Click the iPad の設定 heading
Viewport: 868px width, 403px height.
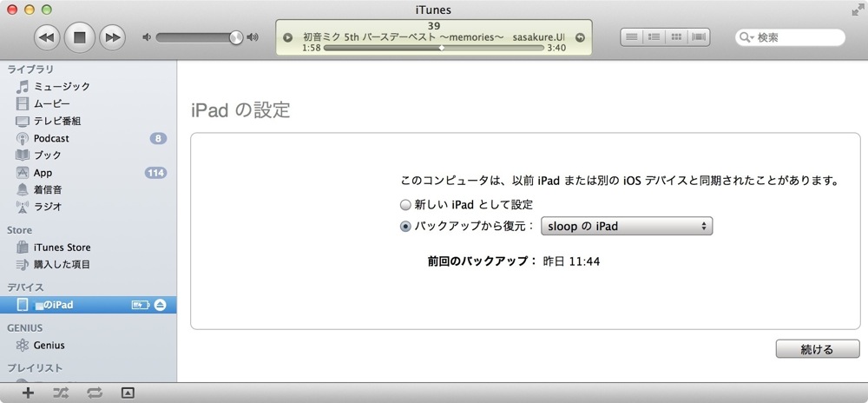[240, 110]
